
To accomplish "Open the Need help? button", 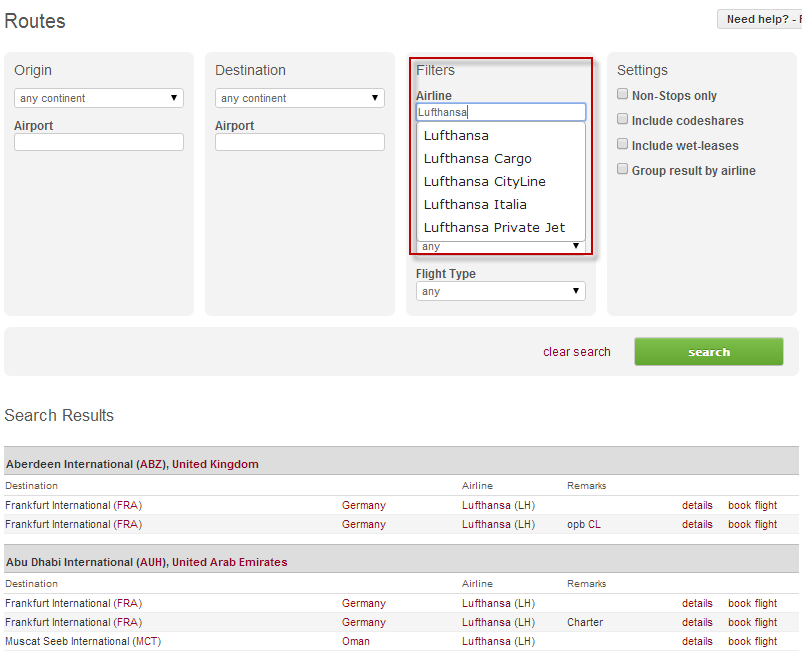I will [760, 19].
